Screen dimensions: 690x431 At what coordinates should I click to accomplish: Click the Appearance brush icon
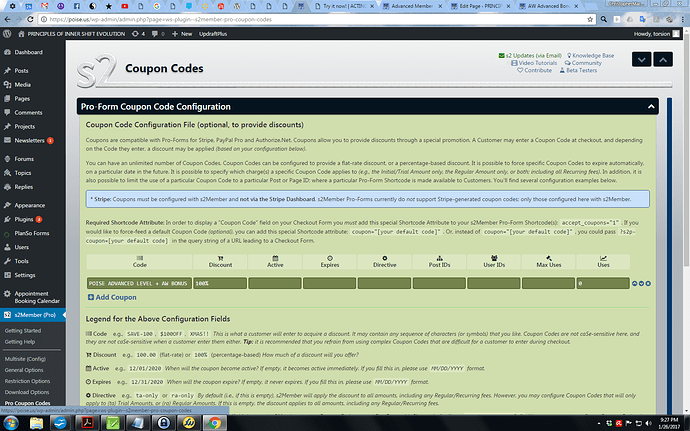[x=7, y=205]
